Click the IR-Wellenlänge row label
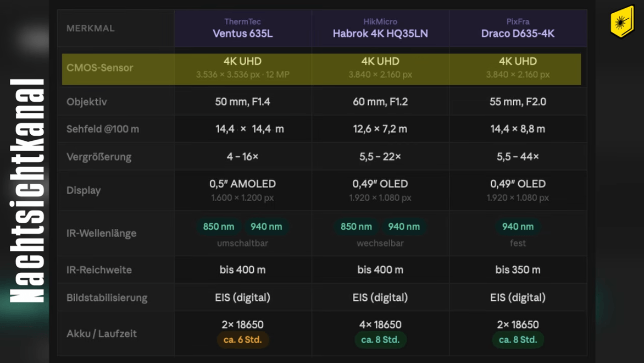 pyautogui.click(x=102, y=233)
